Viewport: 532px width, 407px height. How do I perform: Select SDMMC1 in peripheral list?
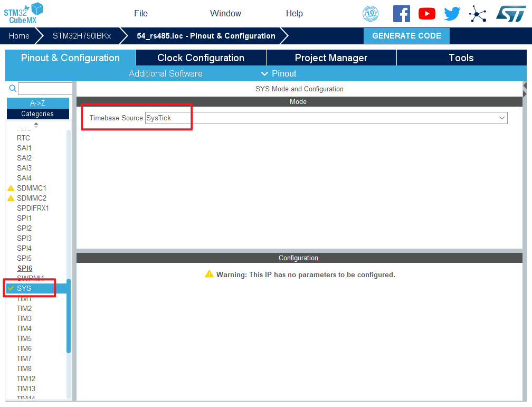click(32, 188)
